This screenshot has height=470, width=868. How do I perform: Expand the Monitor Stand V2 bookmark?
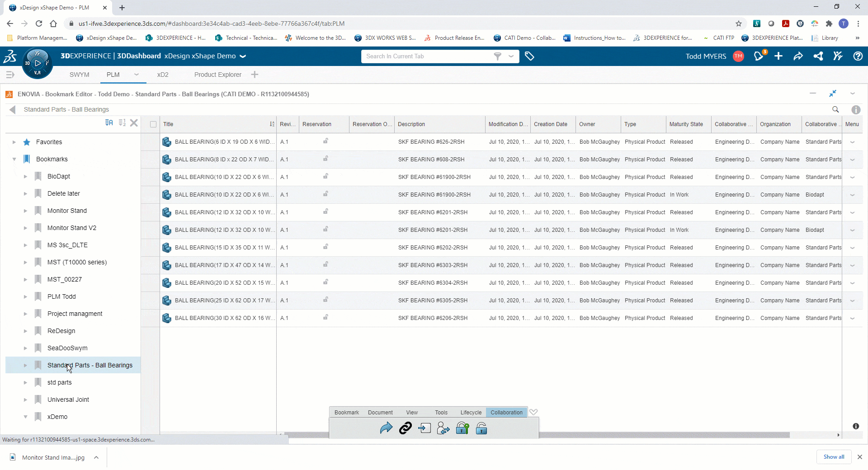point(25,228)
